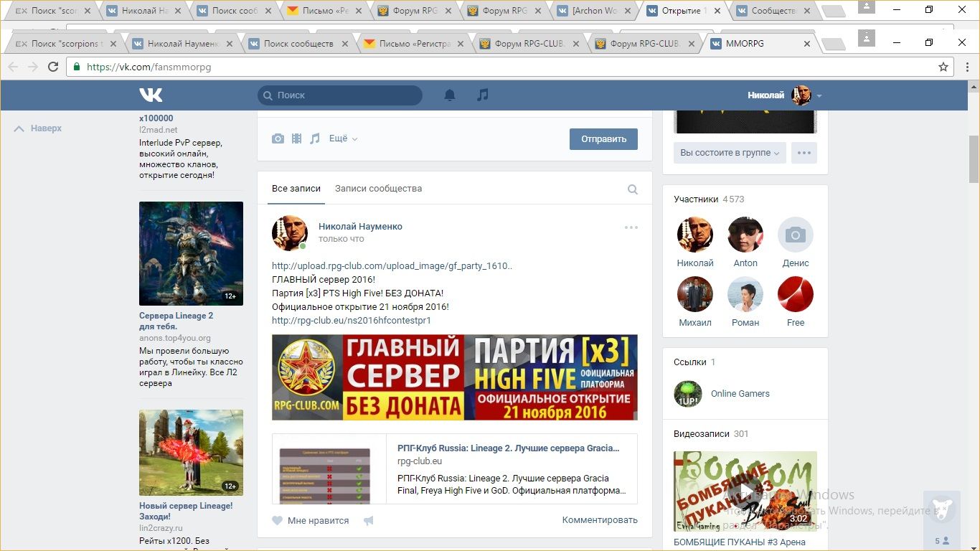Image resolution: width=980 pixels, height=551 pixels.
Task: Open the Вы состоите в группе dropdown
Action: [730, 153]
